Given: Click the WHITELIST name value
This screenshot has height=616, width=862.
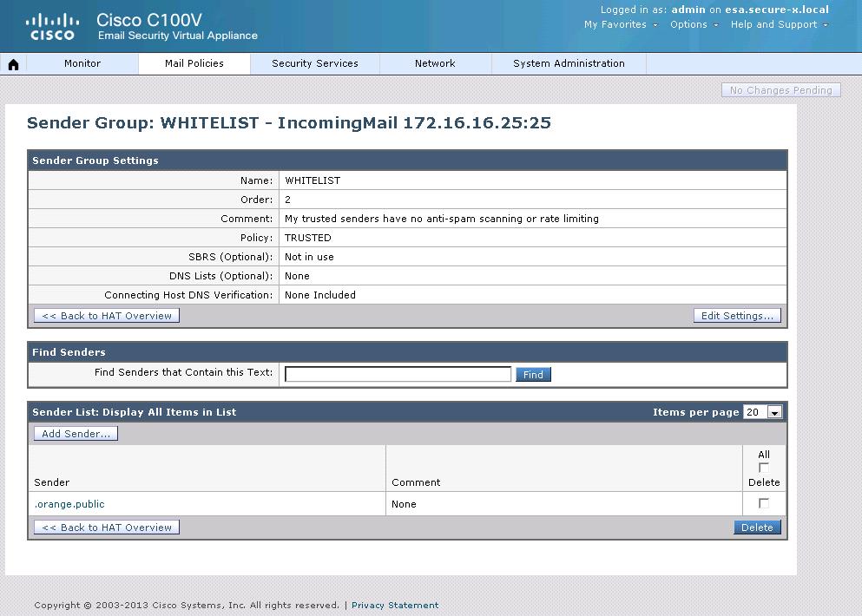Looking at the screenshot, I should click(313, 180).
